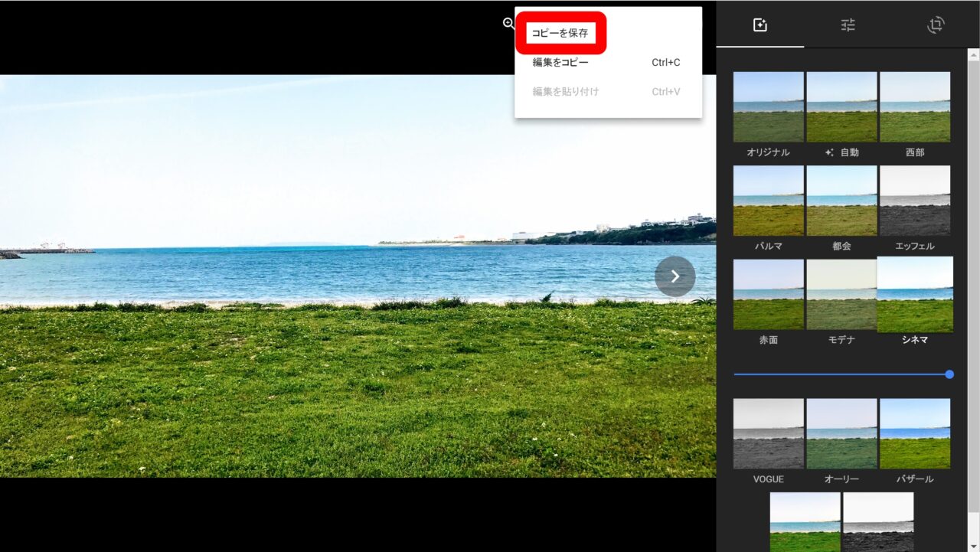Screen dimensions: 980x552
Task: Select the バザール filter thumbnail
Action: (x=915, y=433)
